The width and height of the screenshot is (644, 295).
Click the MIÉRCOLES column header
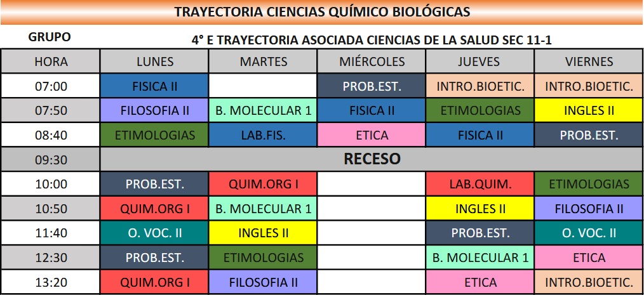click(x=372, y=62)
